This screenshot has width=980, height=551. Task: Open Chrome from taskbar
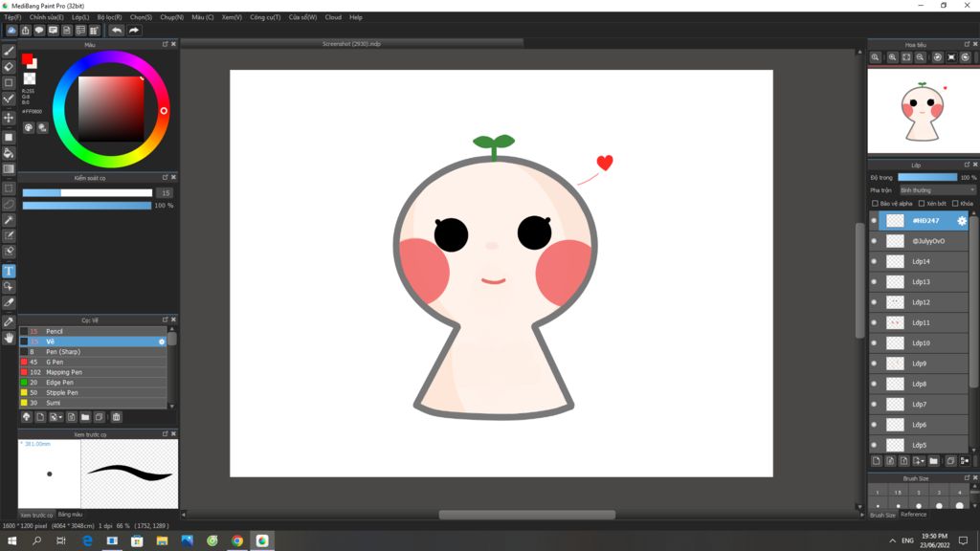237,540
